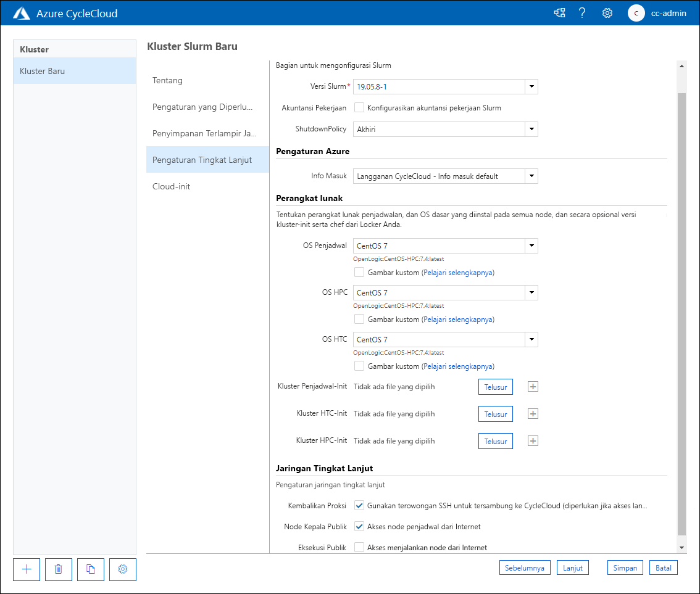Open CycleCloud help via question mark icon
Image resolution: width=700 pixels, height=594 pixels.
[582, 12]
